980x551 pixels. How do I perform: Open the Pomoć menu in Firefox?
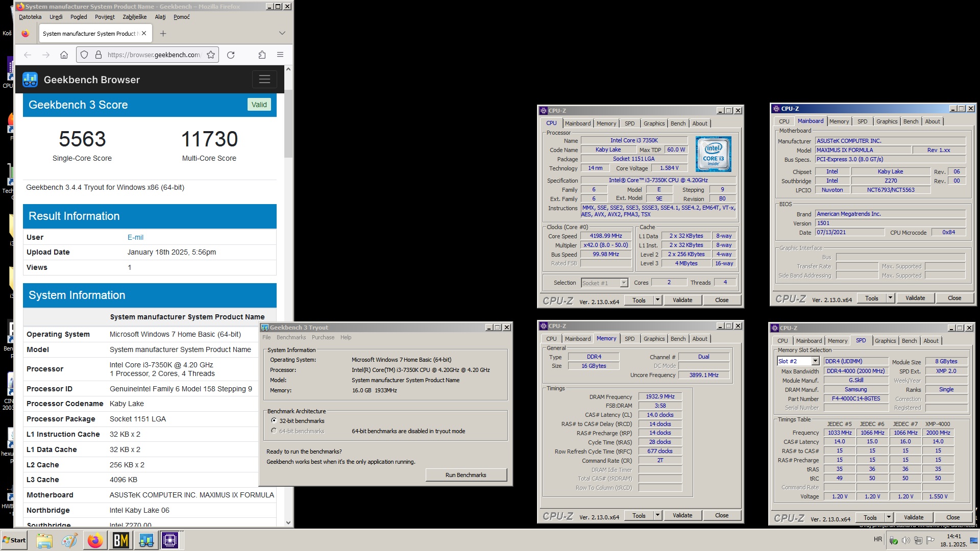182,17
